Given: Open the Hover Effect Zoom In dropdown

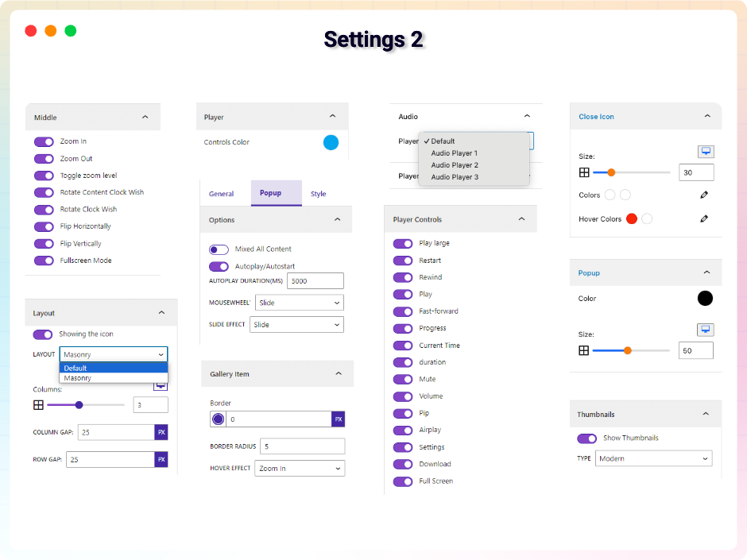Looking at the screenshot, I should tap(300, 469).
